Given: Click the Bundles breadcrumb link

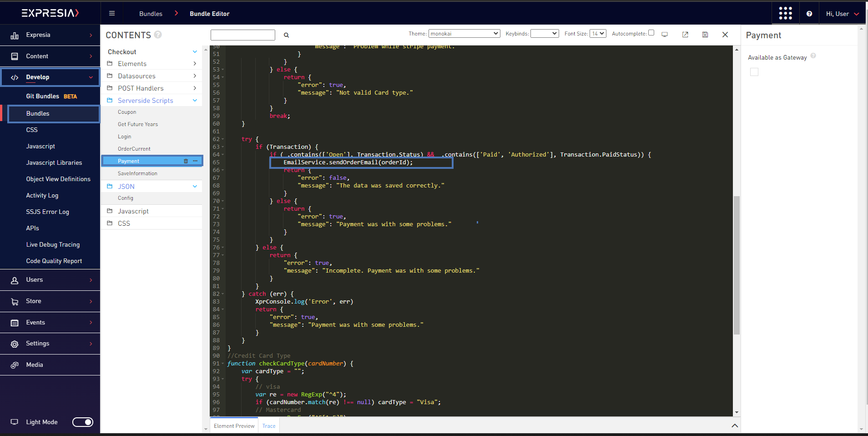Looking at the screenshot, I should point(151,14).
